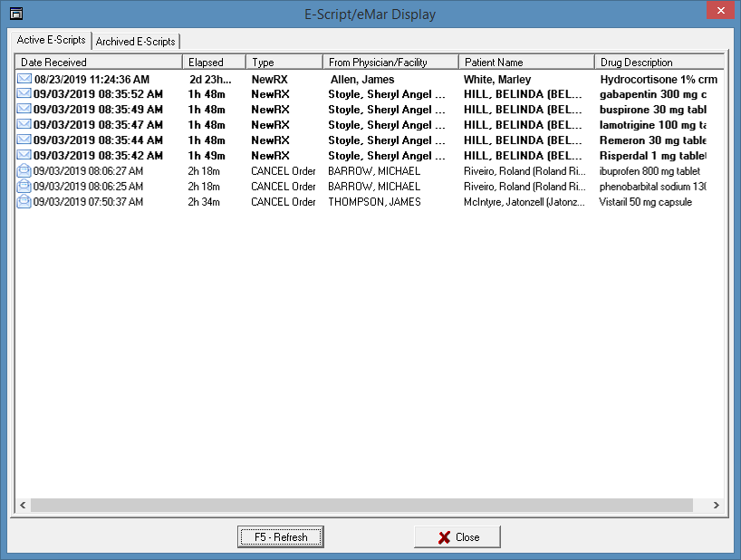Click opened-mail icon for phenobarbital cancel order
Image resolution: width=741 pixels, height=560 pixels.
[24, 187]
